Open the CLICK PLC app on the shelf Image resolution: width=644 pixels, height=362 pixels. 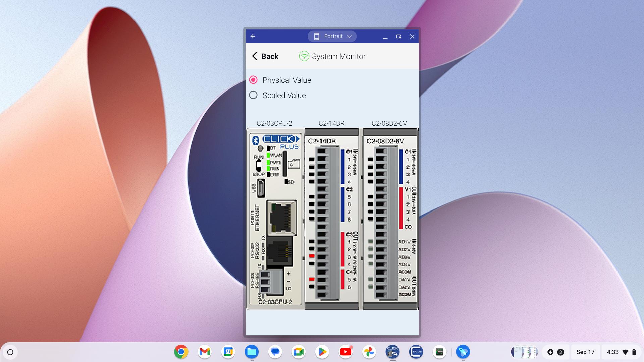pos(392,352)
